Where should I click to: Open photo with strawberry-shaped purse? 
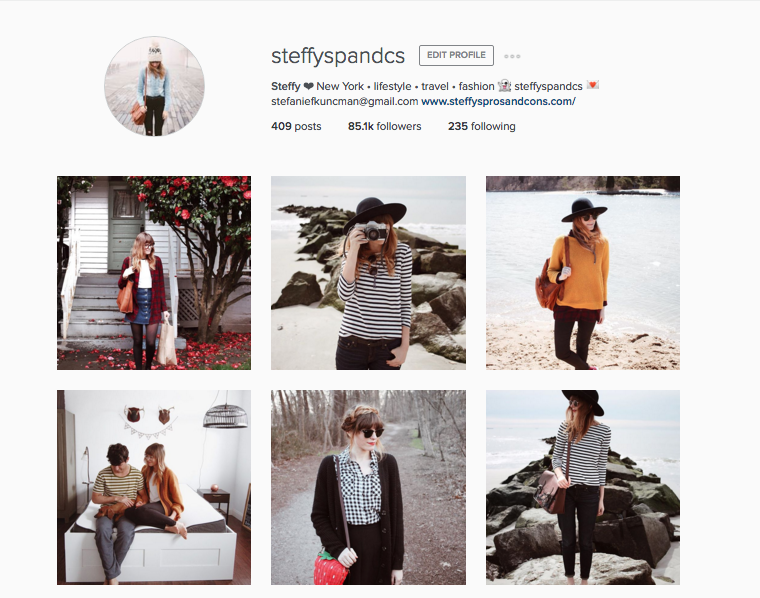click(368, 487)
